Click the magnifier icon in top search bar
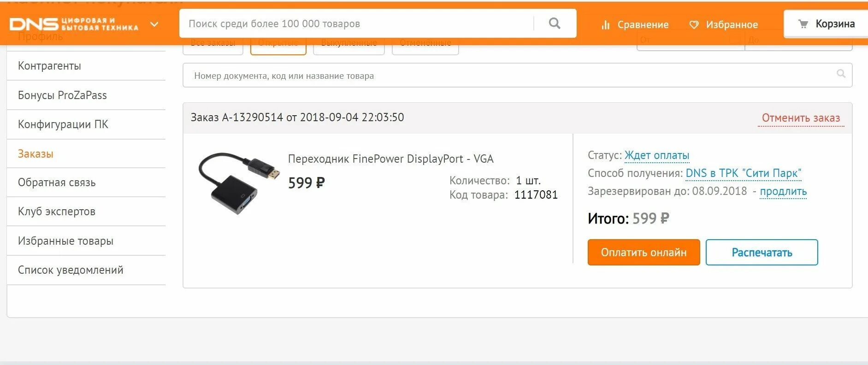 click(x=555, y=24)
